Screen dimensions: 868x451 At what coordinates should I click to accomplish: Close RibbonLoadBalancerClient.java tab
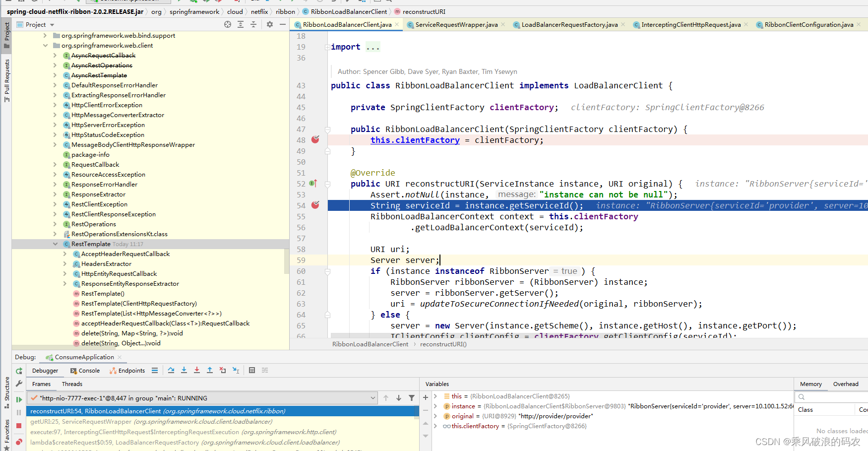click(x=397, y=24)
